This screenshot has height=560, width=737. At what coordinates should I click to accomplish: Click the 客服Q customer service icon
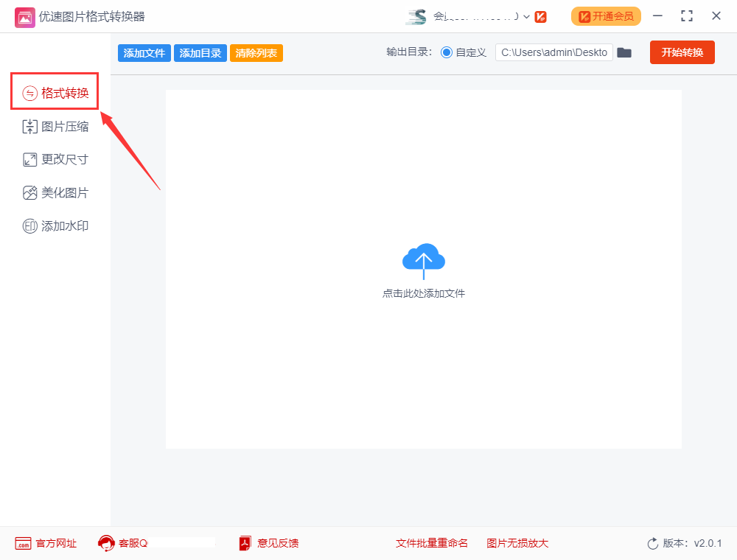[105, 543]
